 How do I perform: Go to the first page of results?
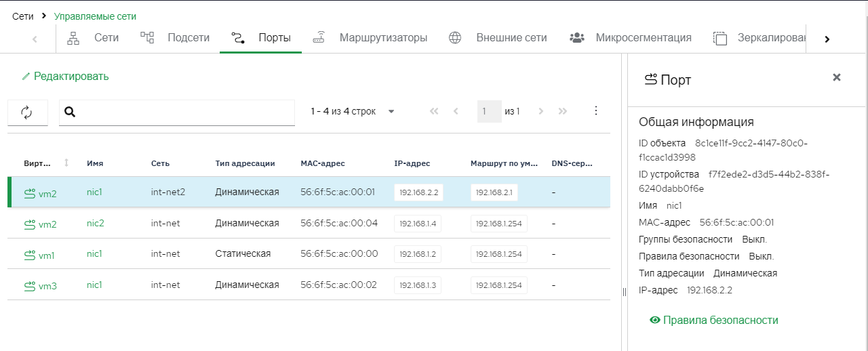tap(435, 111)
